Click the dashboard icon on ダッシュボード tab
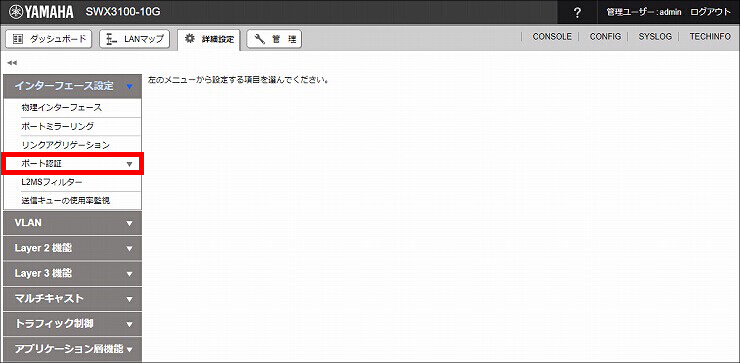This screenshot has width=740, height=363. (x=17, y=39)
